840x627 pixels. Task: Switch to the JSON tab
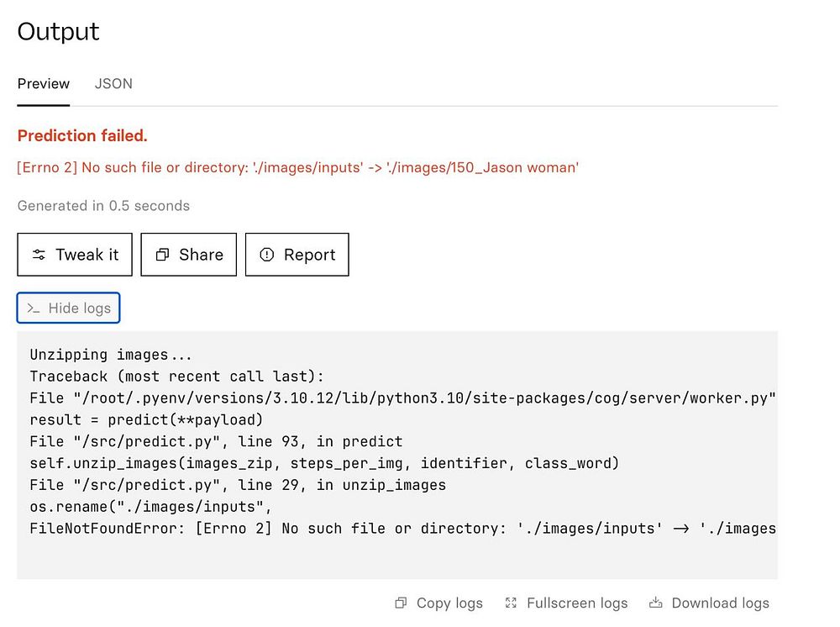click(113, 84)
